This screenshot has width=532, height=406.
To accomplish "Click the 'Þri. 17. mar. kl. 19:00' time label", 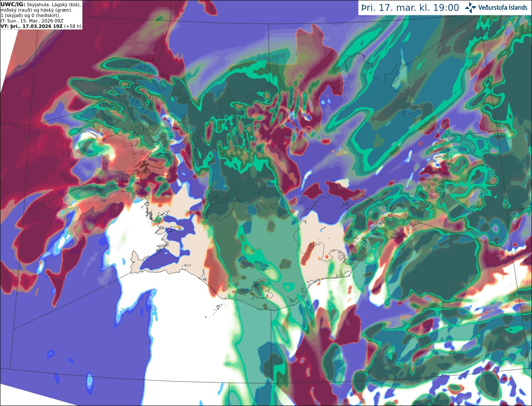I will [x=410, y=7].
